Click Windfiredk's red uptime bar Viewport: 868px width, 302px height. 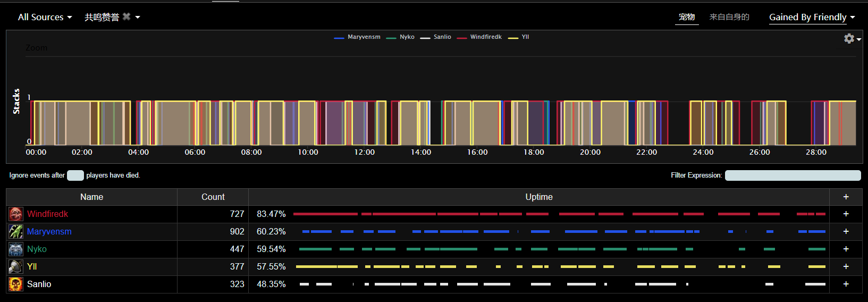[325, 214]
